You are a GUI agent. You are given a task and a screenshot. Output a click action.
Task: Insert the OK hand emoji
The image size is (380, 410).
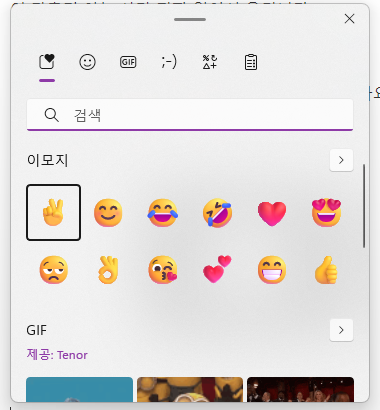[x=108, y=270]
